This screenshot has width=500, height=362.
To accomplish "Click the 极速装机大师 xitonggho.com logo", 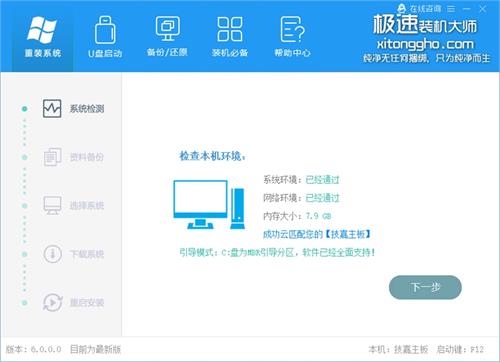I will point(426,38).
